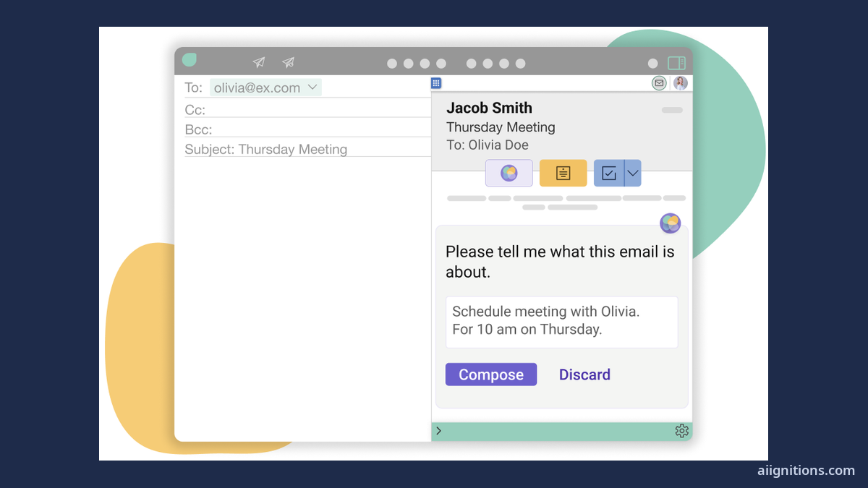This screenshot has width=868, height=488.
Task: Open the blue apps grid icon
Action: [436, 83]
